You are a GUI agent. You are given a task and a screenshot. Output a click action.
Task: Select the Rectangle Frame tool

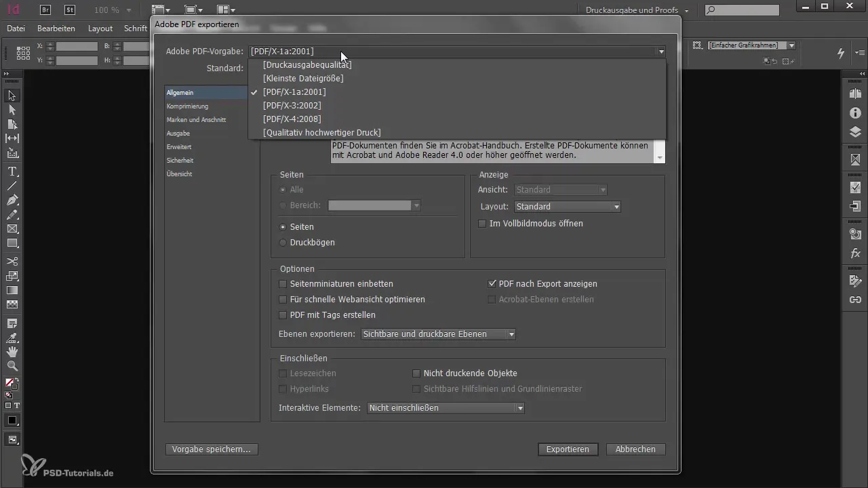(12, 229)
